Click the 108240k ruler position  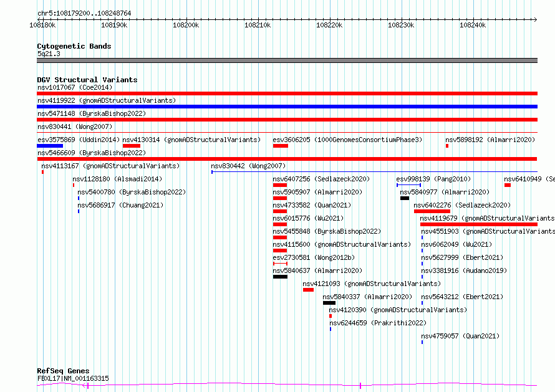473,25
